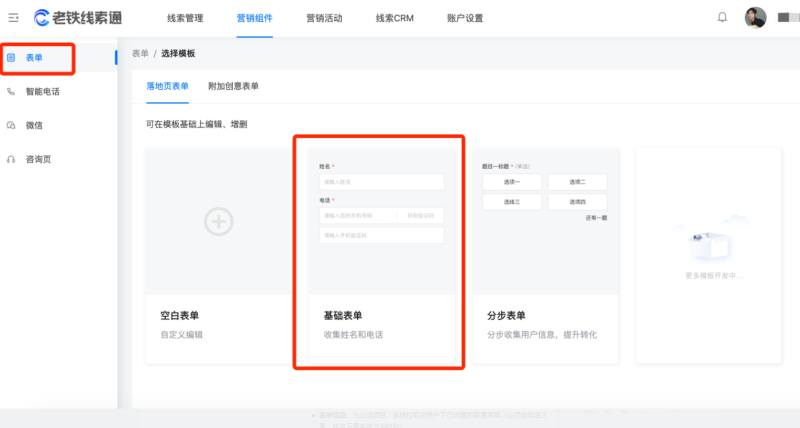800x428 pixels.
Task: Click the 选择模板 breadcrumb text
Action: pos(178,54)
